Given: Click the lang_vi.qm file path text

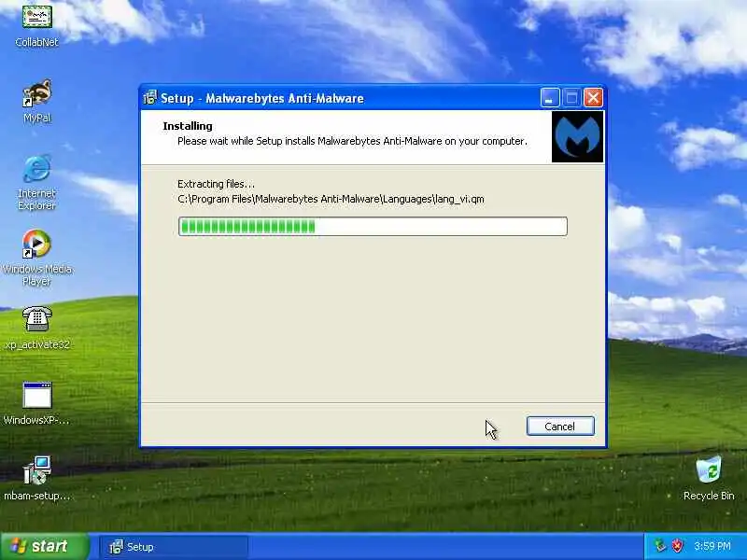Looking at the screenshot, I should (331, 199).
